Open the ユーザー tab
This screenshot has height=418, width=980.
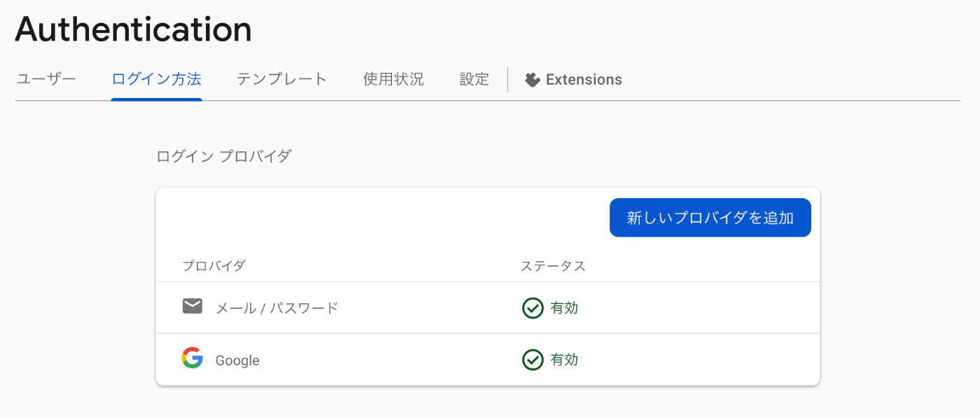pos(46,79)
